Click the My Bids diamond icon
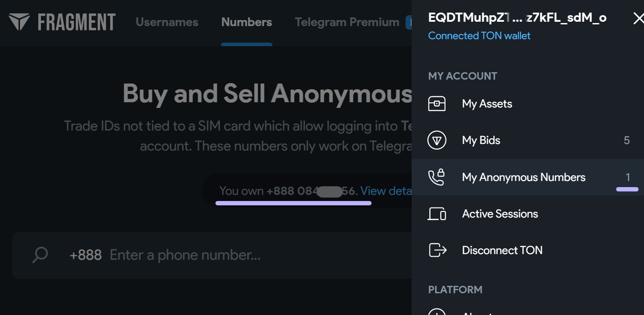Viewport: 644px width, 315px height. (x=437, y=140)
